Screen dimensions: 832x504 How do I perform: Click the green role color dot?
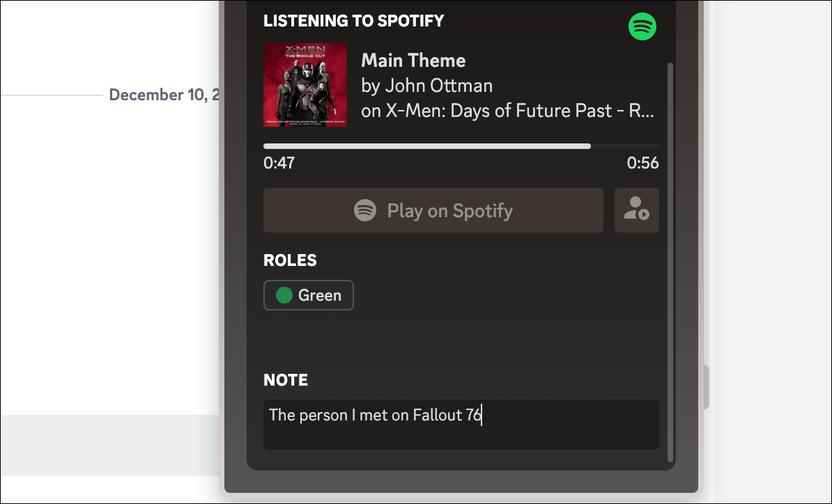(284, 295)
